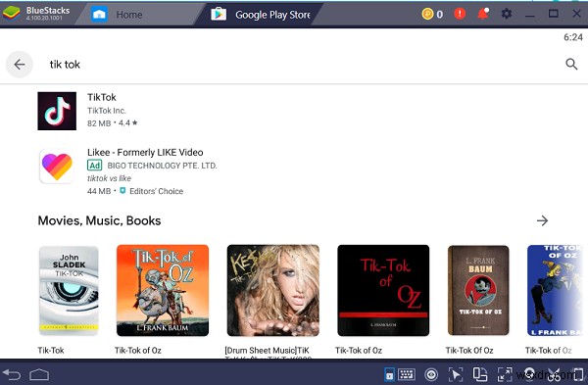Click 'tiktok vs like' text
588x385 pixels.
109,178
